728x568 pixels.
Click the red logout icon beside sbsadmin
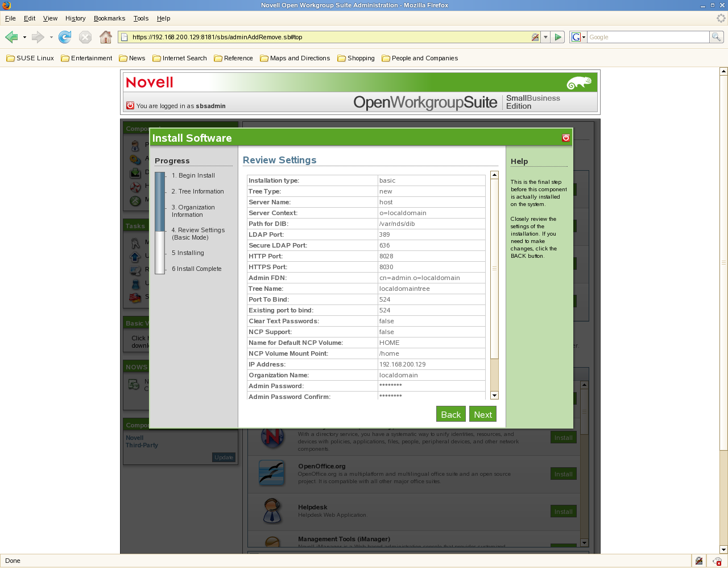(x=130, y=105)
